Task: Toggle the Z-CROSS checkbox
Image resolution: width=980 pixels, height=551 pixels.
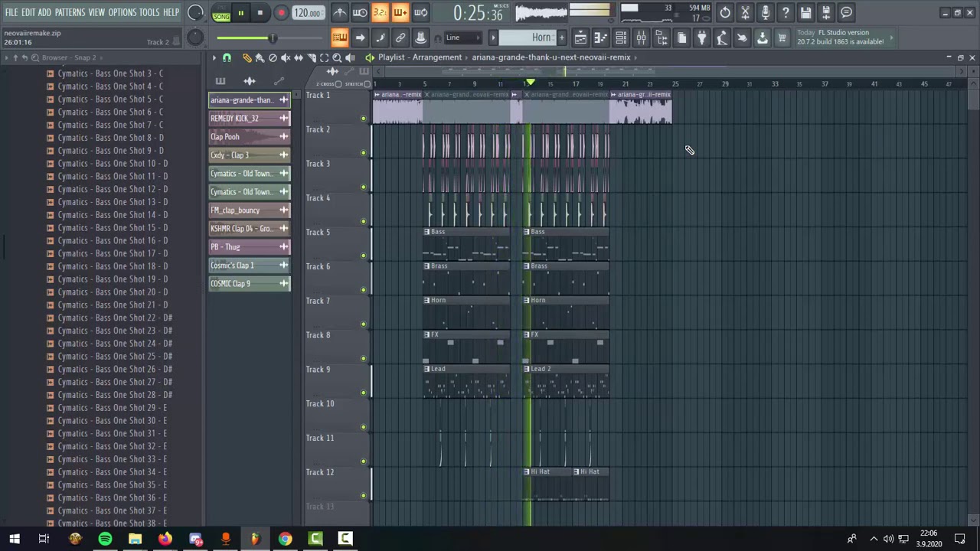Action: click(x=339, y=84)
